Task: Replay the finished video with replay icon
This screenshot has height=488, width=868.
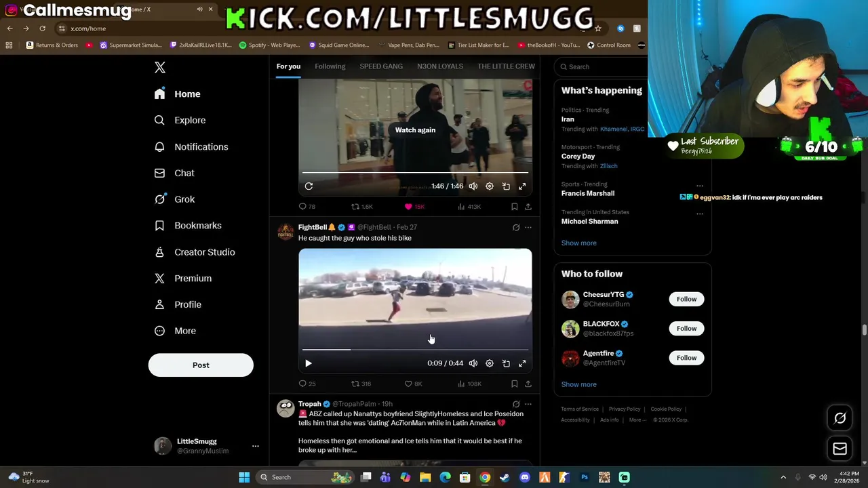Action: pos(309,186)
